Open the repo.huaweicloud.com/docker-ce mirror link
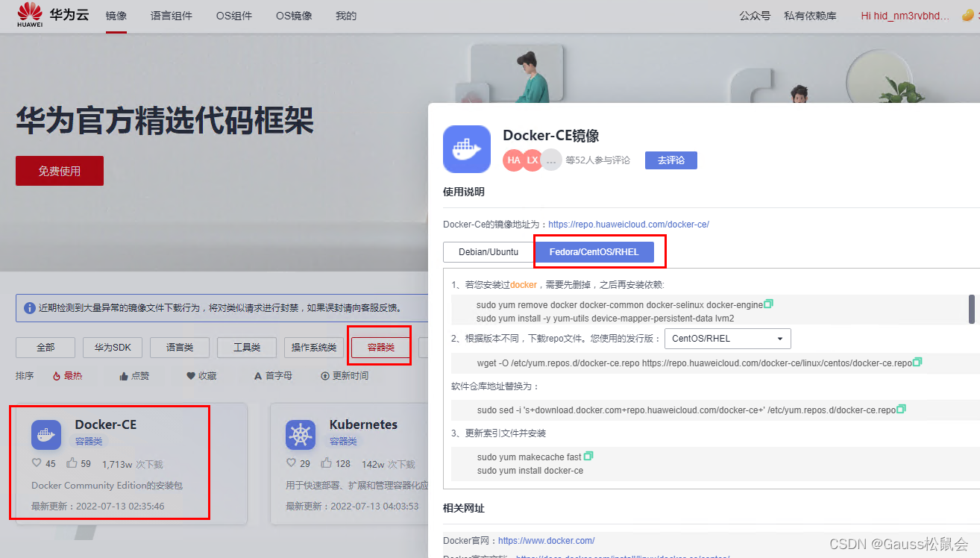This screenshot has height=558, width=980. point(629,224)
